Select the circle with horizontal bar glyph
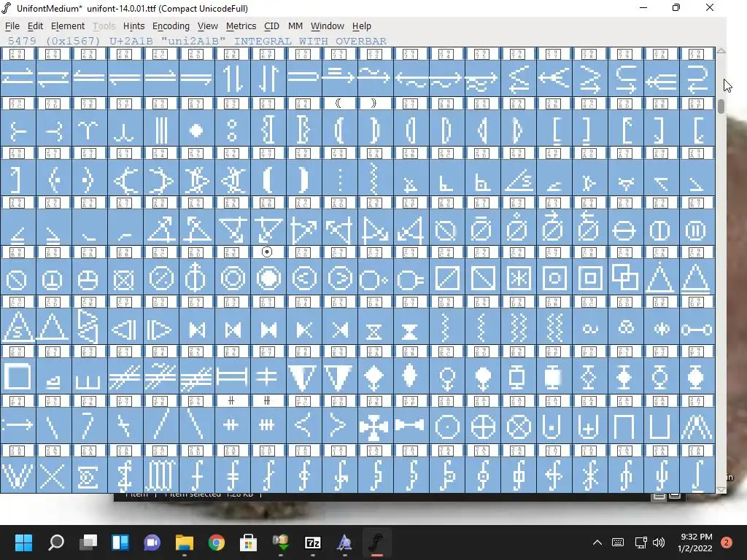 (625, 228)
